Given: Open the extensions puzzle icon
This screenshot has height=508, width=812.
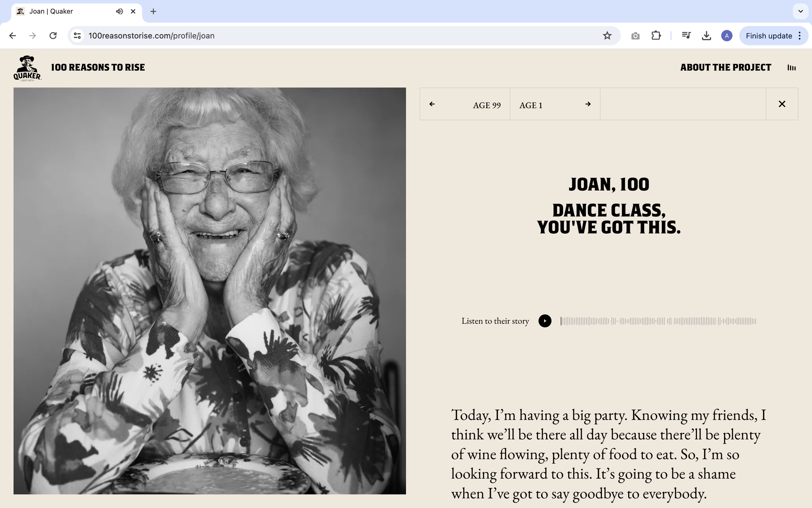Looking at the screenshot, I should (x=655, y=36).
